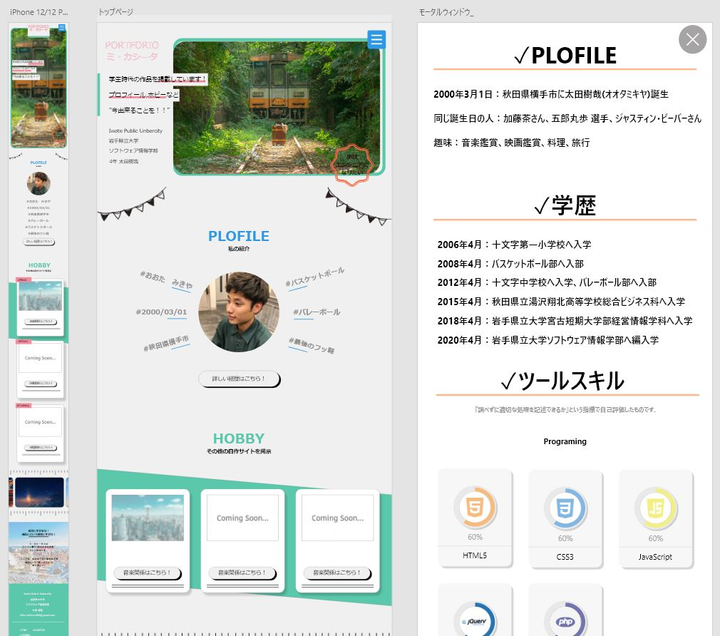720x636 pixels.
Task: Click the 詳しい経歴はこちら！ button on トップページ
Action: pos(239,379)
